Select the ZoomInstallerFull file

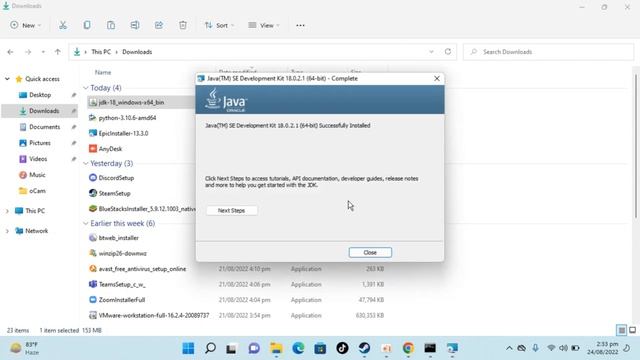pos(122,300)
